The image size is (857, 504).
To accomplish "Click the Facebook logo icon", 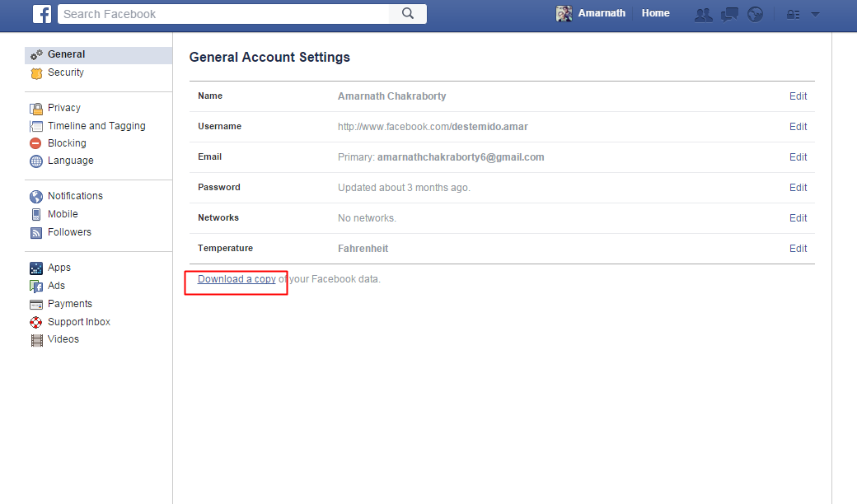I will (42, 14).
